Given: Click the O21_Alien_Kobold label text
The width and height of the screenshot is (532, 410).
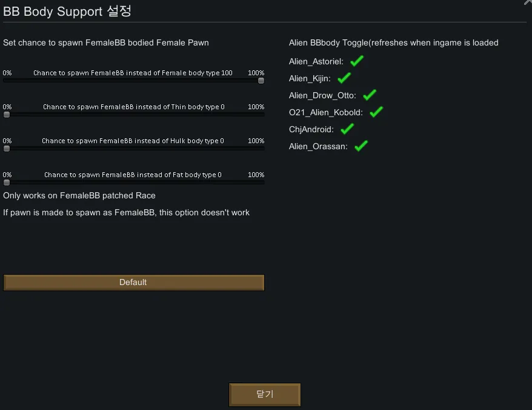Looking at the screenshot, I should pyautogui.click(x=326, y=113).
